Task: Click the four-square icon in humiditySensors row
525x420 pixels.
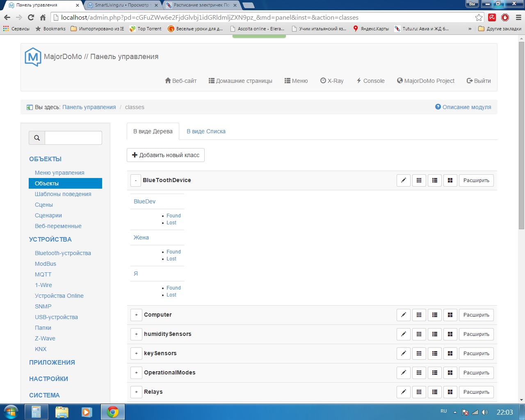Action: click(x=450, y=334)
